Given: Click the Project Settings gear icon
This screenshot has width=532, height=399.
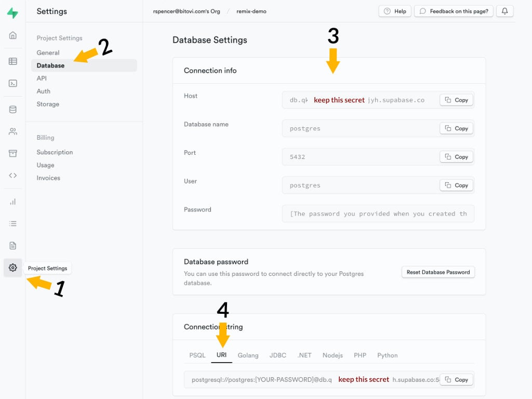Looking at the screenshot, I should click(x=12, y=268).
